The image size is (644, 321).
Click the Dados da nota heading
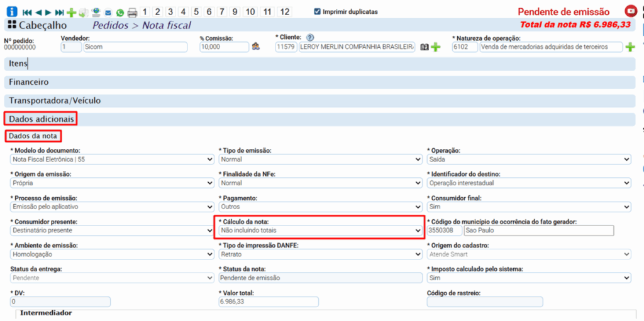(33, 136)
